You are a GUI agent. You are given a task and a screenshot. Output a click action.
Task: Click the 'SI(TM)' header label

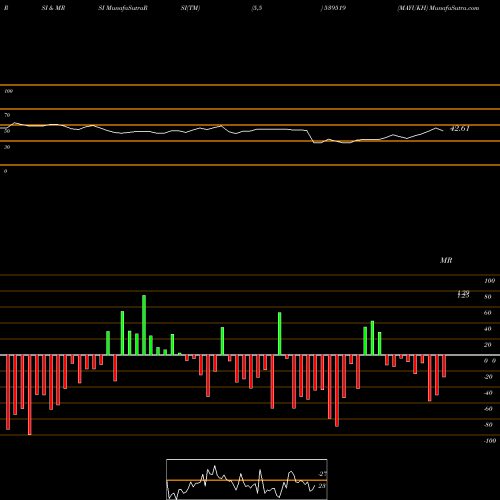tap(190, 8)
